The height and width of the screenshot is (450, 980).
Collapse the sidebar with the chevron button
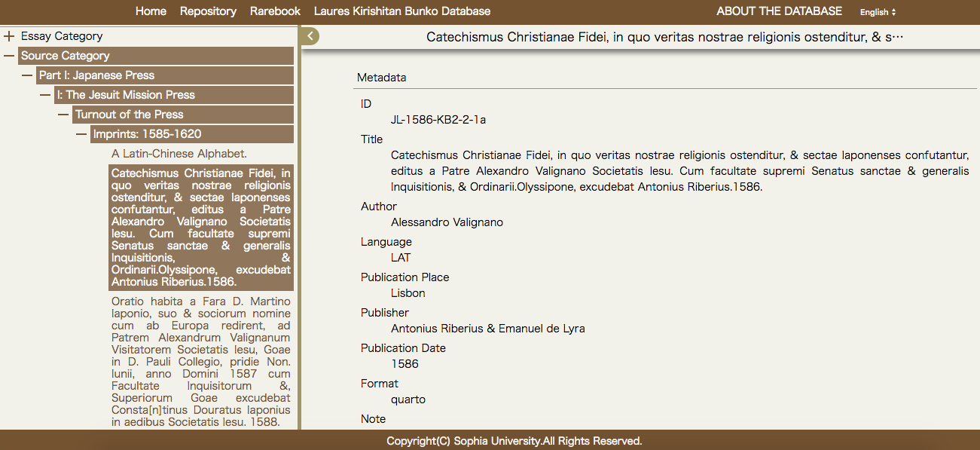tap(310, 35)
